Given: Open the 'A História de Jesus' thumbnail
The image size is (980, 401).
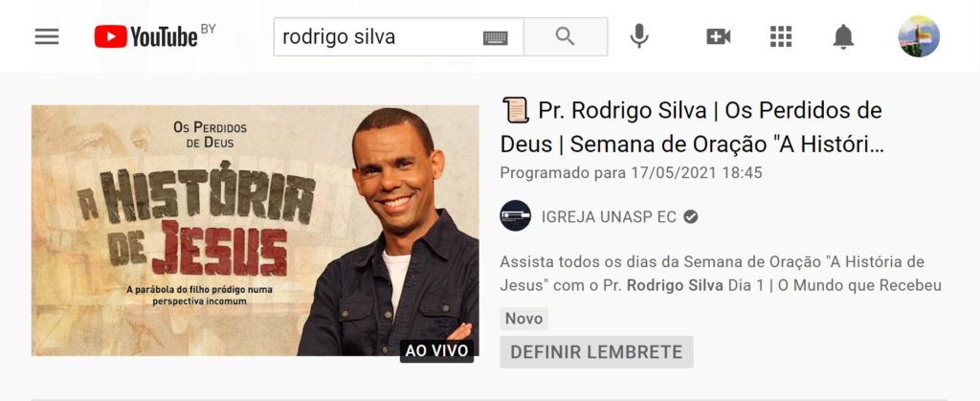Looking at the screenshot, I should pos(255,231).
